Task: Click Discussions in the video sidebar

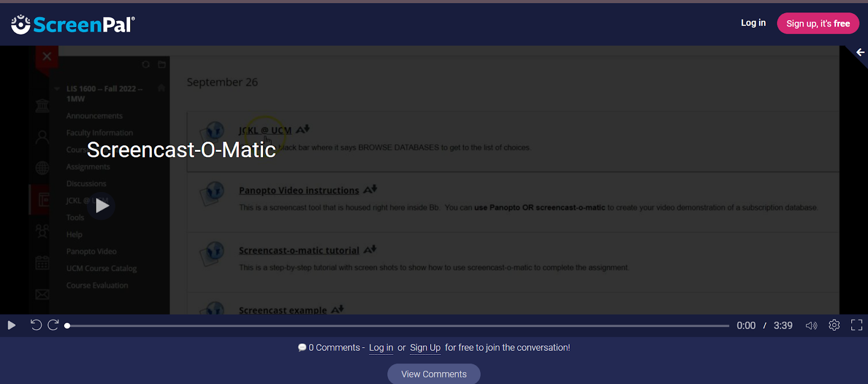Action: [86, 184]
